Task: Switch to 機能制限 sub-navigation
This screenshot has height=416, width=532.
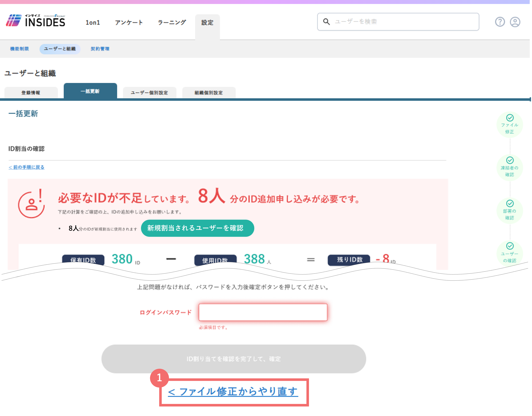Action: click(20, 49)
